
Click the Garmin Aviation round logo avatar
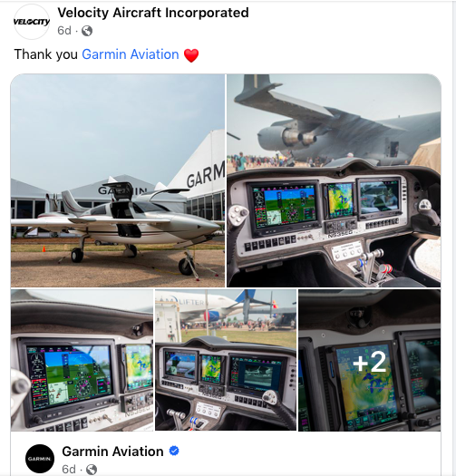pyautogui.click(x=40, y=459)
